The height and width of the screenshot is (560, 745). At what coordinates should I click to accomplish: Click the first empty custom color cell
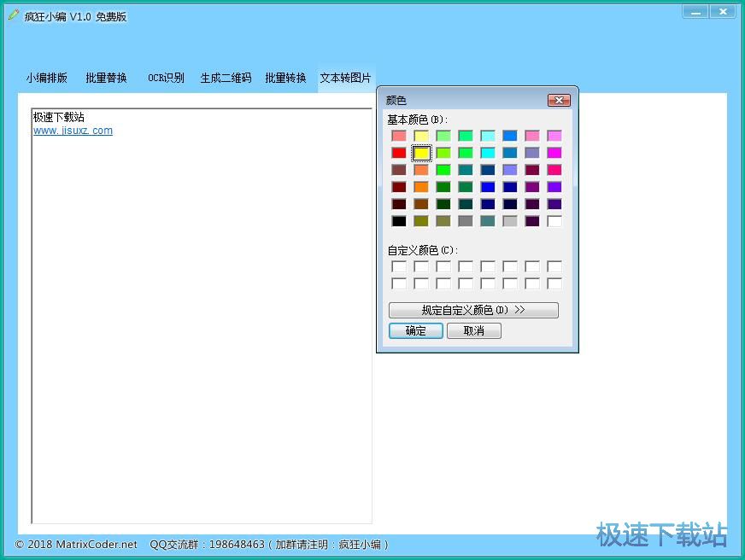(x=399, y=266)
